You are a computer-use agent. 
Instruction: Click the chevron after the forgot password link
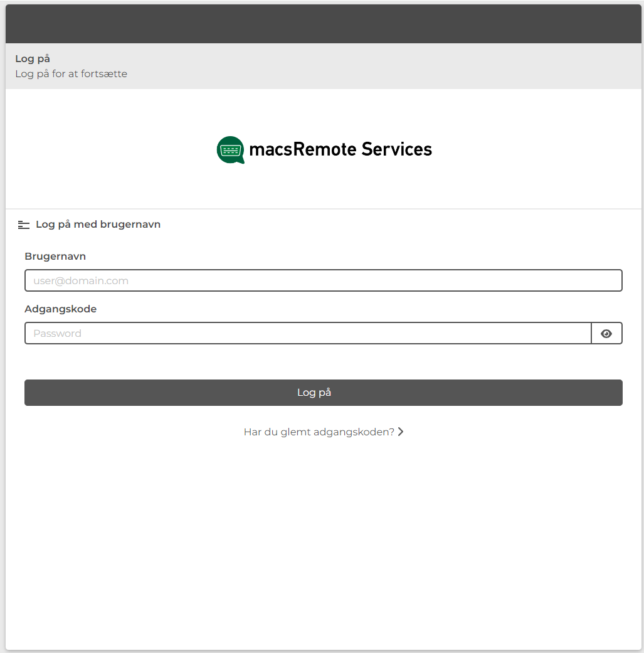coord(401,432)
